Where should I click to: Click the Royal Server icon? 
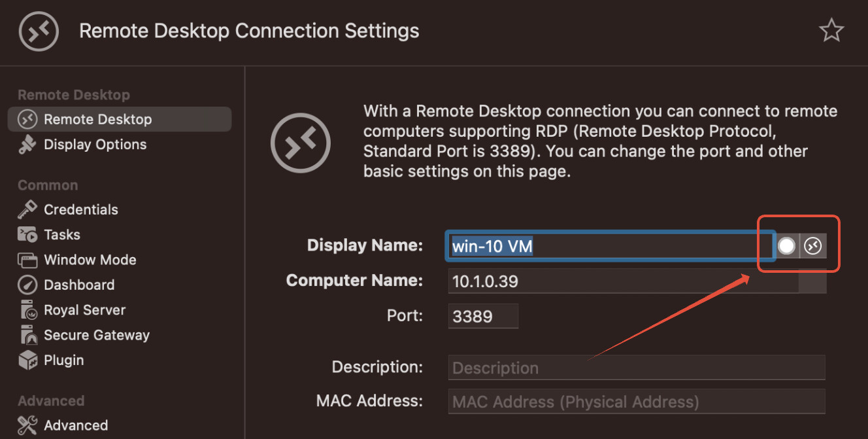[x=27, y=310]
